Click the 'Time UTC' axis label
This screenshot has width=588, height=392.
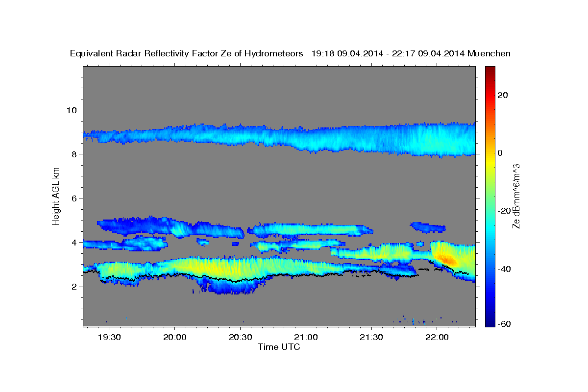click(279, 347)
